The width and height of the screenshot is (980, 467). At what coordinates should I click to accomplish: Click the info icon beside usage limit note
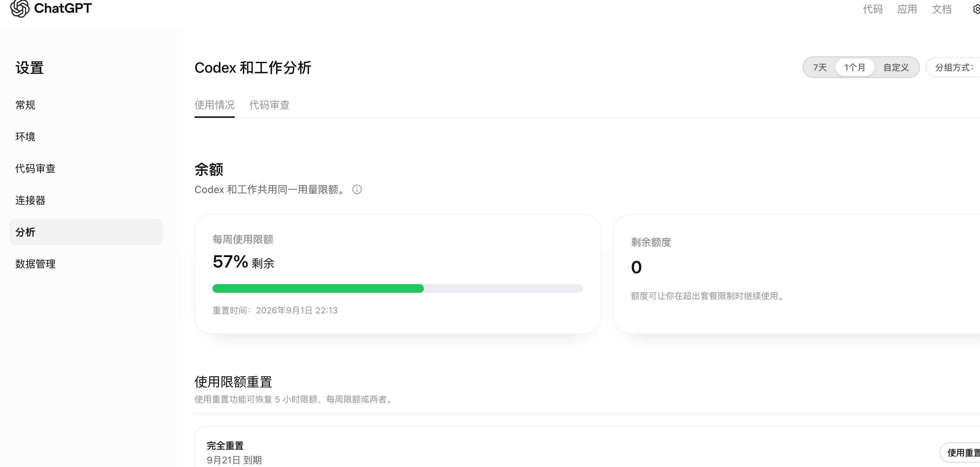(357, 189)
